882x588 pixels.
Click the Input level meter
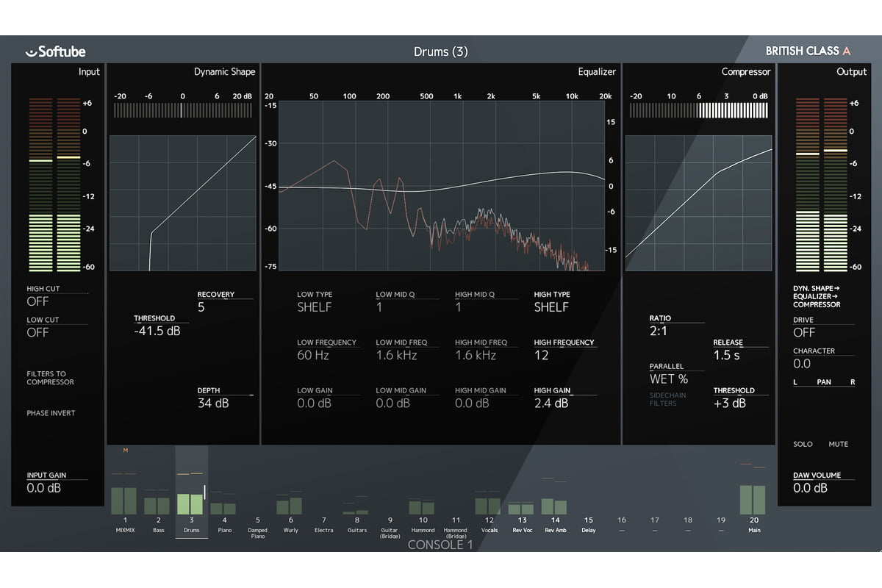coord(55,184)
